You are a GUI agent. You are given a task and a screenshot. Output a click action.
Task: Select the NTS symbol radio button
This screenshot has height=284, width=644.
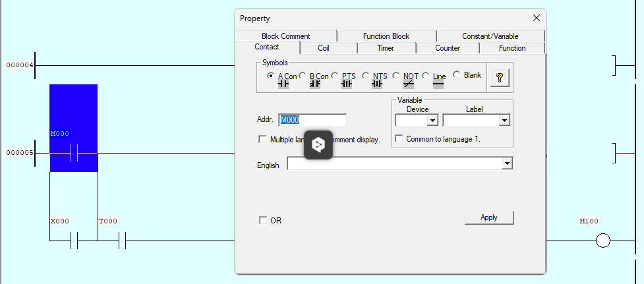click(x=366, y=76)
